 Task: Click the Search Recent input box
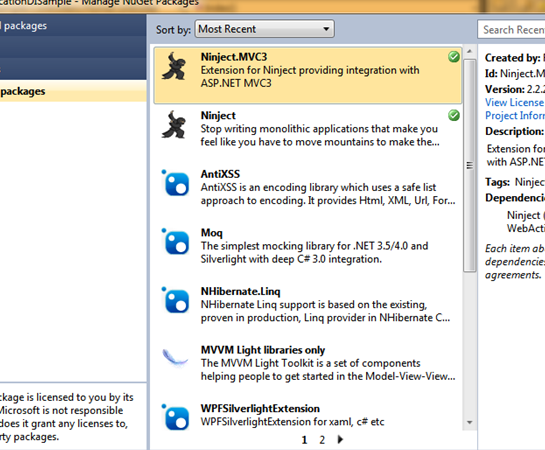(511, 30)
